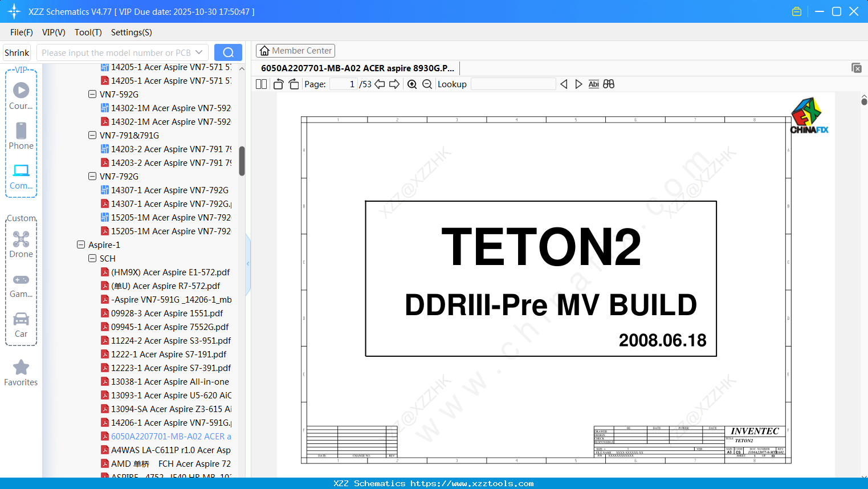Open the PDF file 15205-1M Acer Aspire VN7-792
868x489 pixels.
tap(166, 231)
